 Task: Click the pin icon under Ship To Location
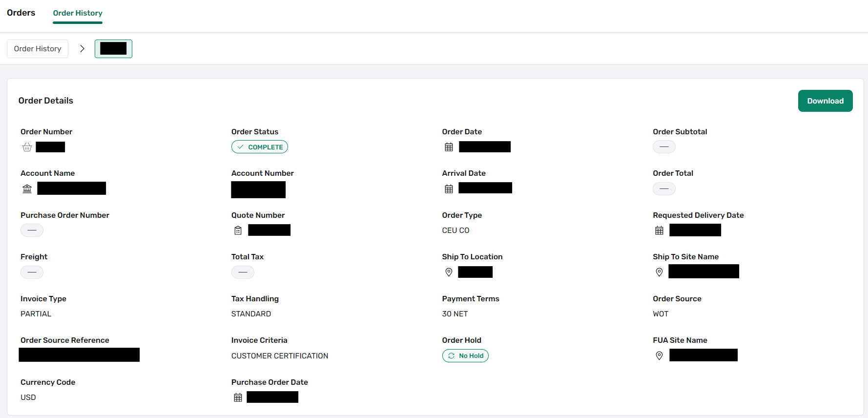[x=449, y=272]
